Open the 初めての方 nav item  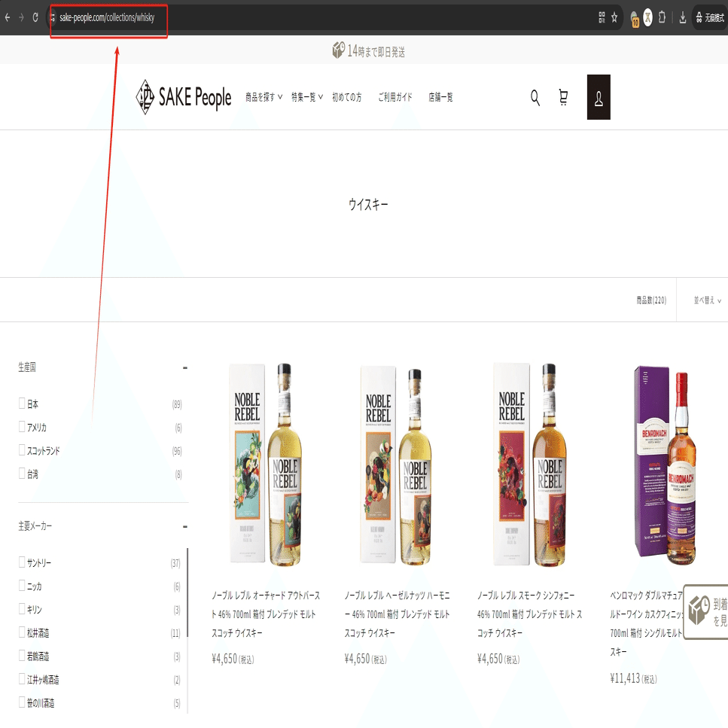coord(347,97)
